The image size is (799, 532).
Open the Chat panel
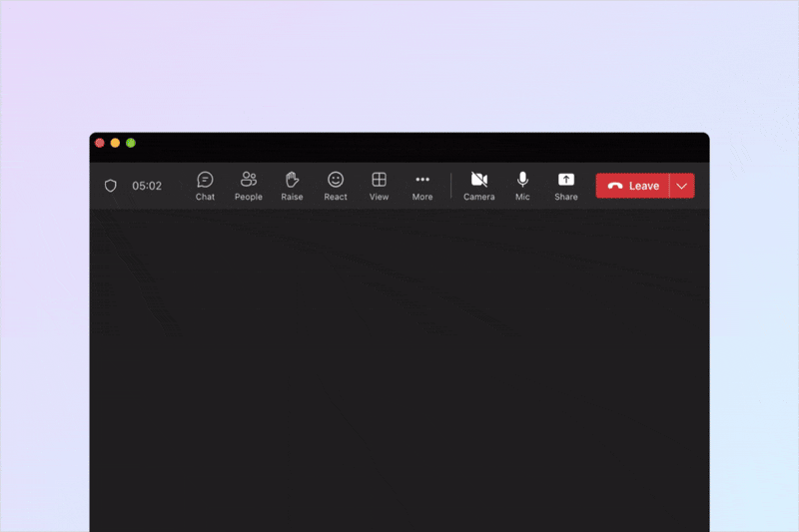[x=205, y=186]
